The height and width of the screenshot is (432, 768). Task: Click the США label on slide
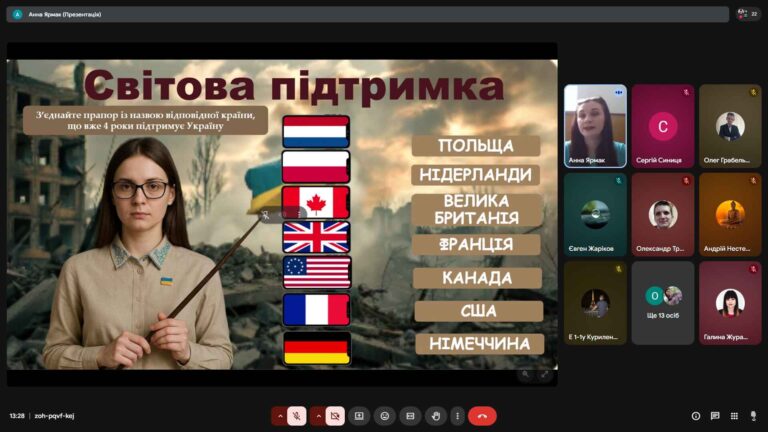point(479,311)
